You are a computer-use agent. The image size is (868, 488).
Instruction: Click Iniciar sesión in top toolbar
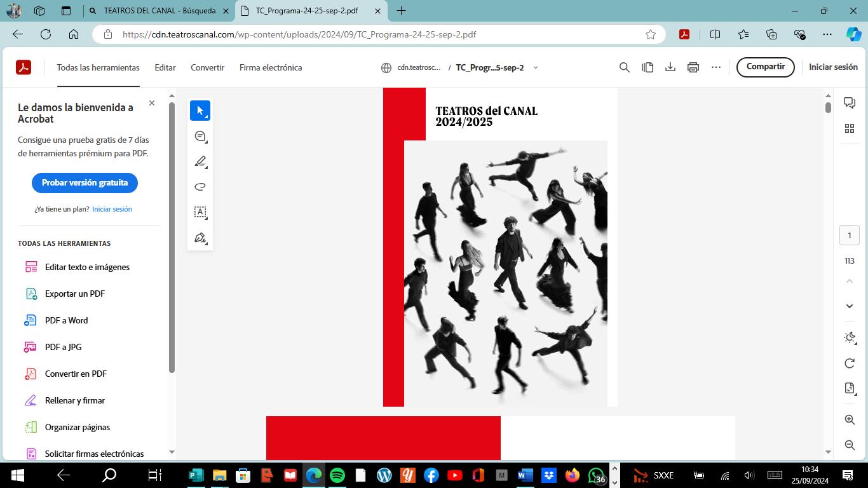[833, 67]
